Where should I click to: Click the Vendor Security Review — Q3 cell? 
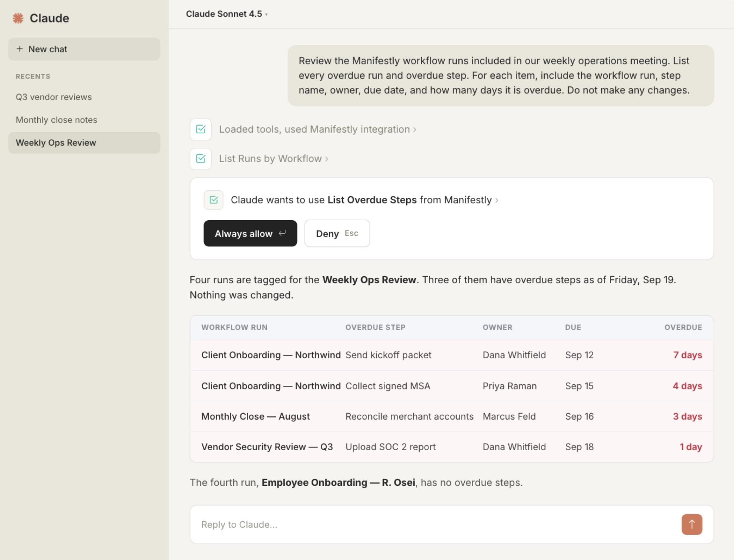[267, 447]
